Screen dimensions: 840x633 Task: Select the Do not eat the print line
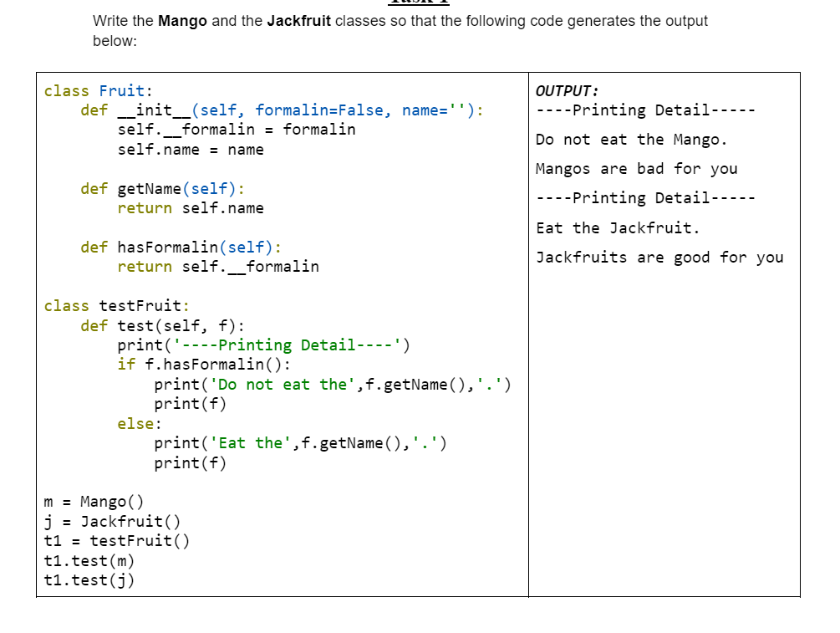click(333, 384)
